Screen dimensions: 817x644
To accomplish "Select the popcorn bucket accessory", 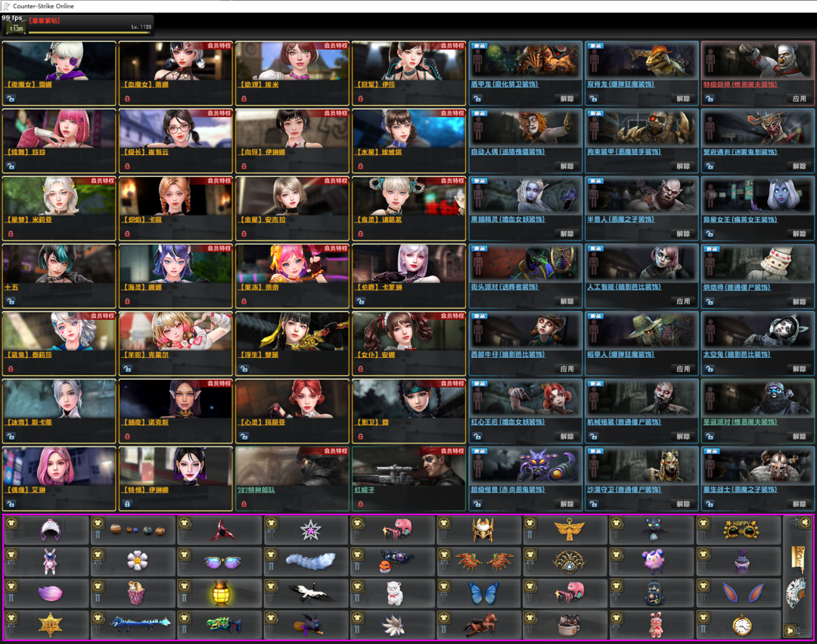I will pos(137,593).
